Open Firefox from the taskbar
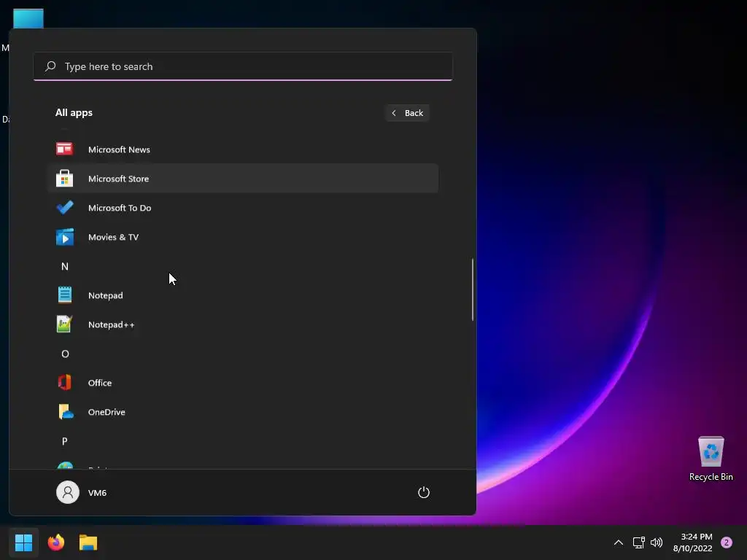Screen dimensions: 747x560 pos(55,542)
